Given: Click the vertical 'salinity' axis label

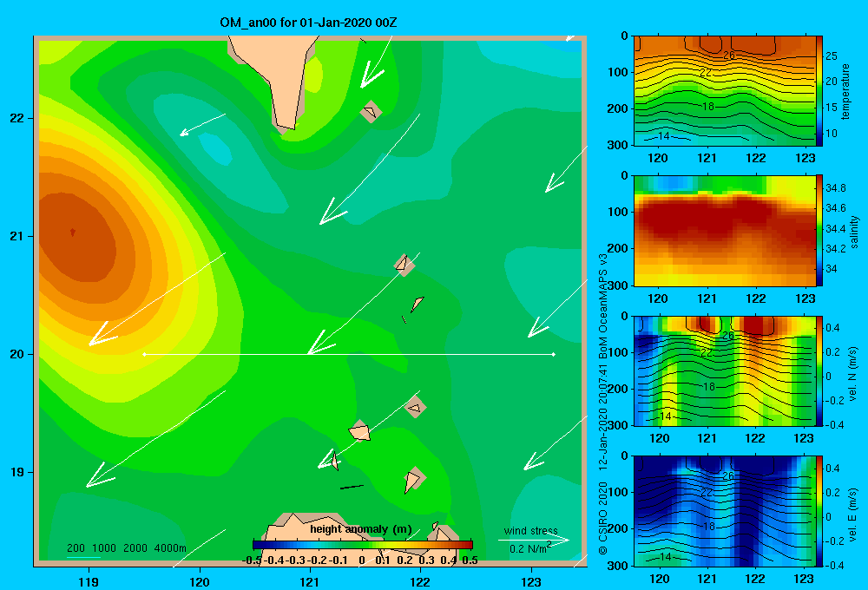Looking at the screenshot, I should (x=854, y=232).
